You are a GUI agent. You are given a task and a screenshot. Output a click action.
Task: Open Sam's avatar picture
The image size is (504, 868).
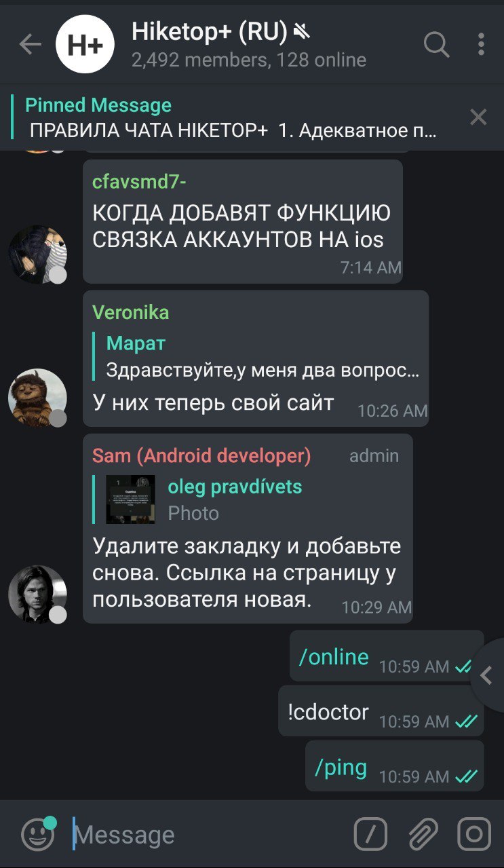click(37, 595)
